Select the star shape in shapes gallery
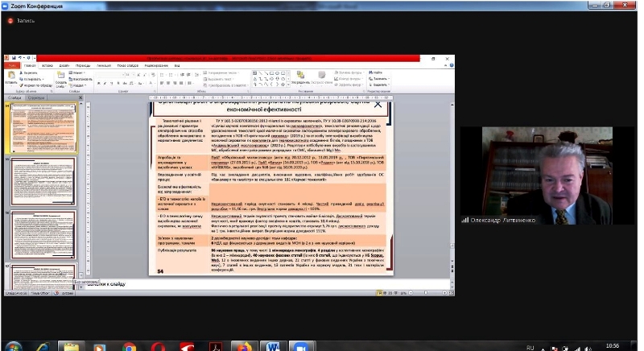Screen dimensions: 644x351 (x=283, y=85)
